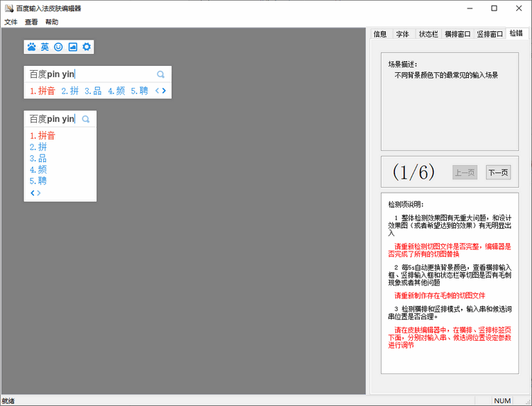Open the gear settings icon
This screenshot has width=532, height=406.
pos(87,47)
